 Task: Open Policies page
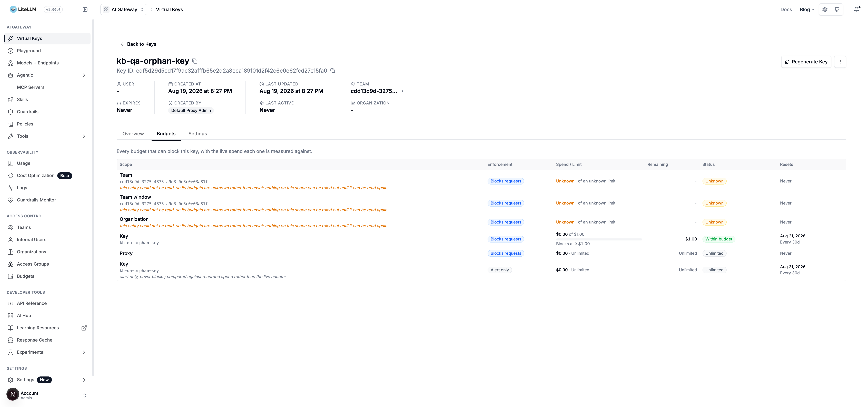(47, 124)
